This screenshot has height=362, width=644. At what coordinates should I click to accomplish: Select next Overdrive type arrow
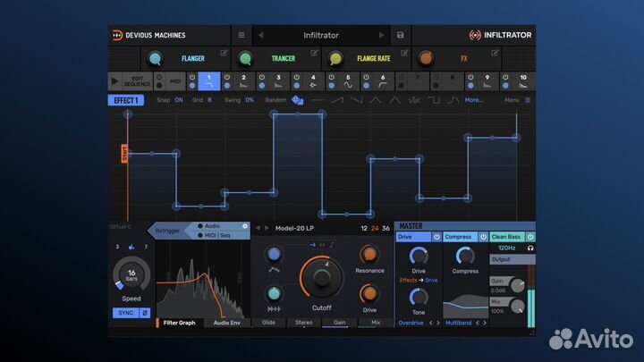pyautogui.click(x=438, y=323)
